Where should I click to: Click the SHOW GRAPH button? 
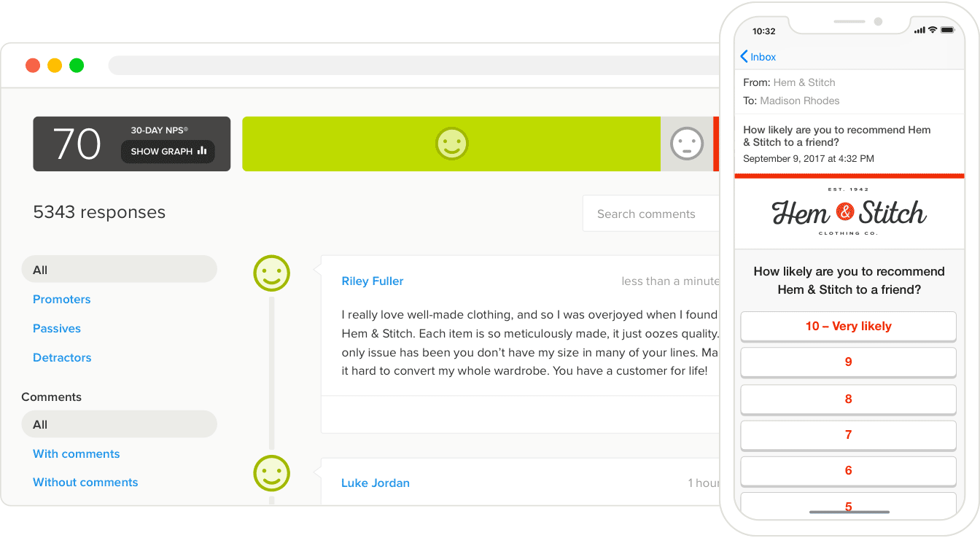[x=168, y=152]
